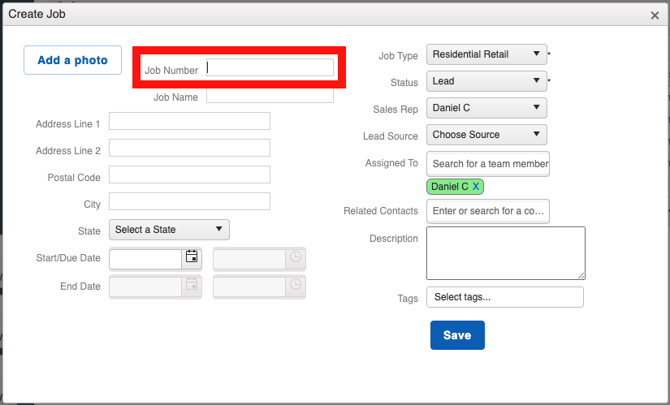Remove Daniel C assigned tag
The height and width of the screenshot is (405, 670).
click(476, 187)
